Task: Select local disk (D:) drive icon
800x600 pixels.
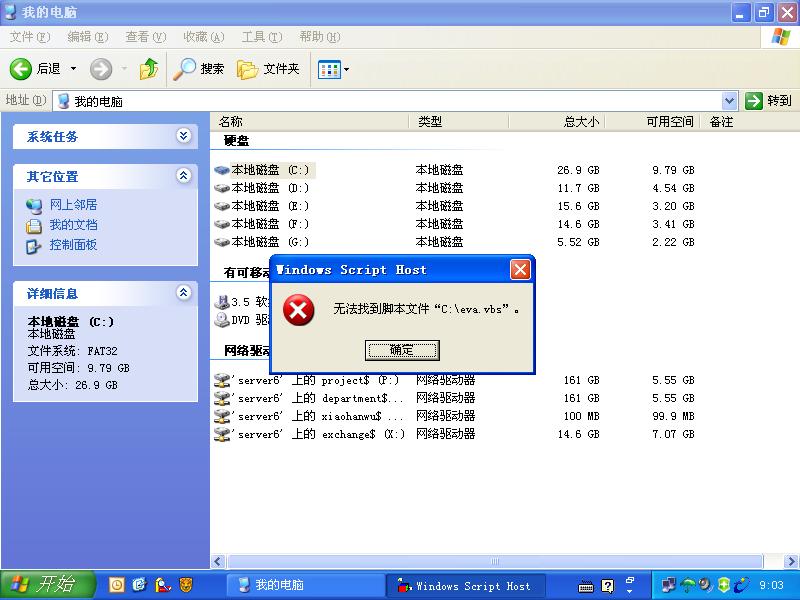Action: [222, 188]
